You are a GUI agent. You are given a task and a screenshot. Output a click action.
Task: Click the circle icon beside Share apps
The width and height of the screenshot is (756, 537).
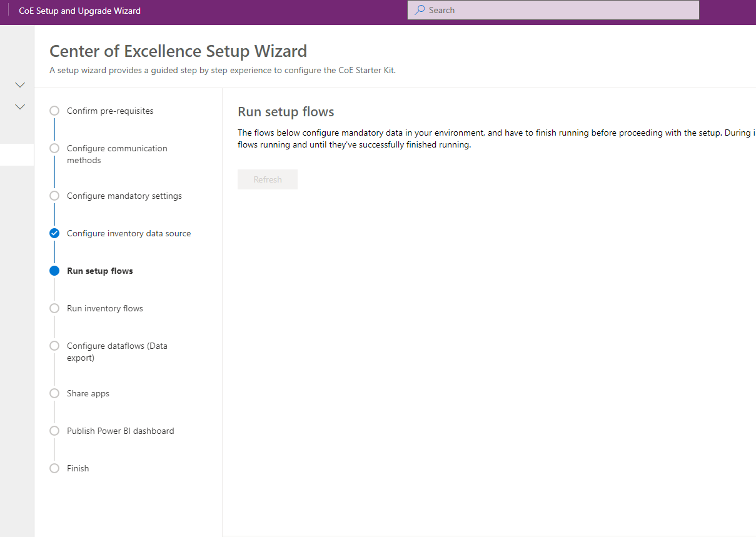(54, 393)
